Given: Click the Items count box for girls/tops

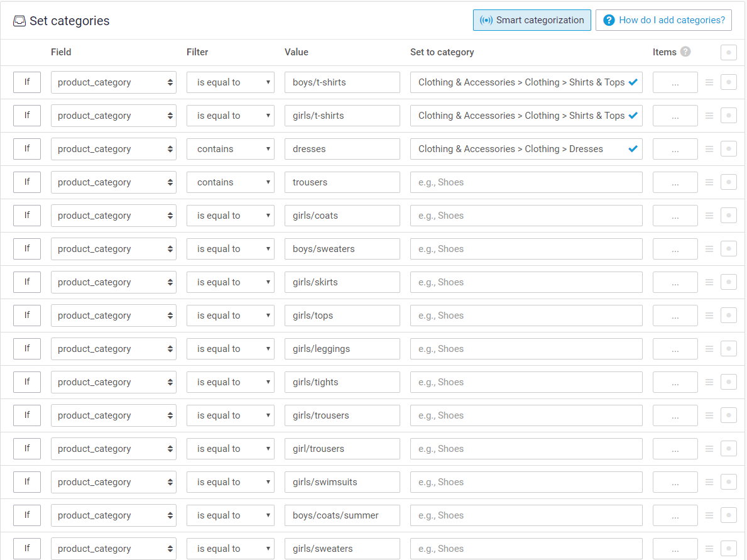Looking at the screenshot, I should point(675,316).
